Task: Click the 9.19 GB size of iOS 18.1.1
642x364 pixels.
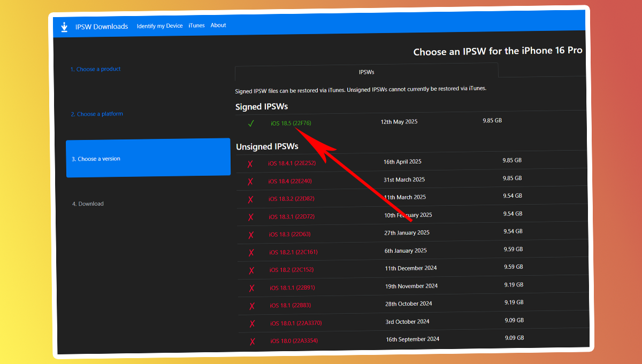Action: tap(514, 285)
